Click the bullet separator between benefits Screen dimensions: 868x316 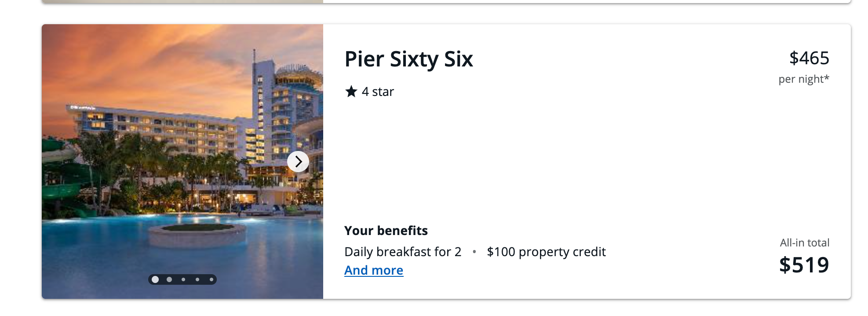474,252
